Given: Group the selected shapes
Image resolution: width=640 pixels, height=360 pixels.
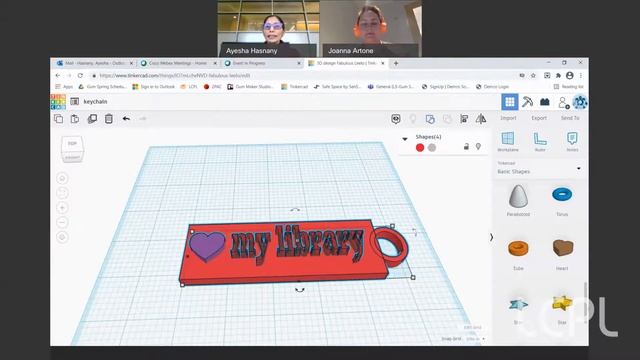Looking at the screenshot, I should [x=430, y=119].
